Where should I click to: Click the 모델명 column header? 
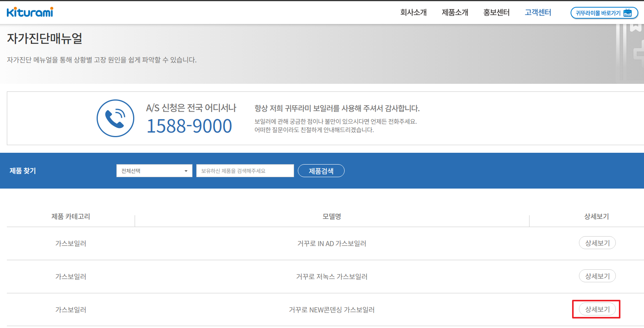[332, 216]
